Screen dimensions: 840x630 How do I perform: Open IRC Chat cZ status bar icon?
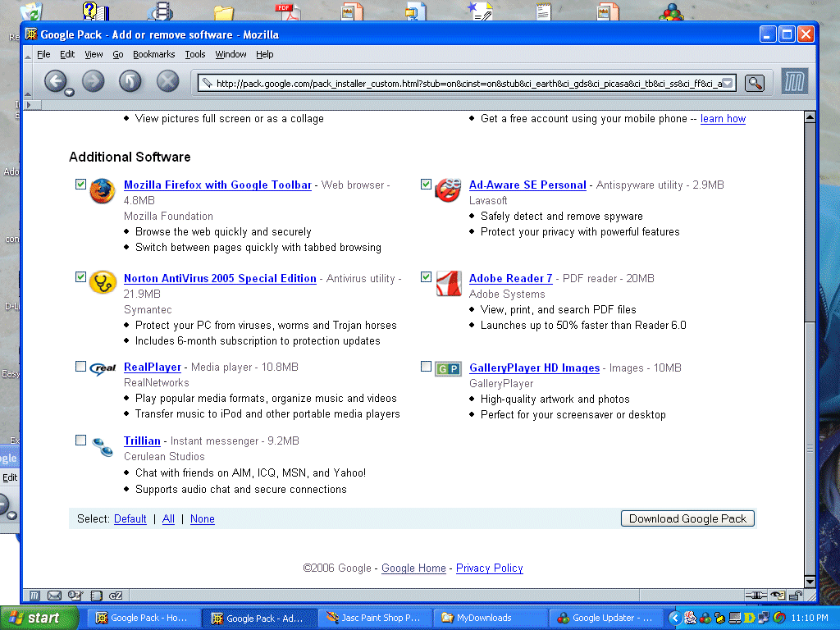(x=116, y=596)
